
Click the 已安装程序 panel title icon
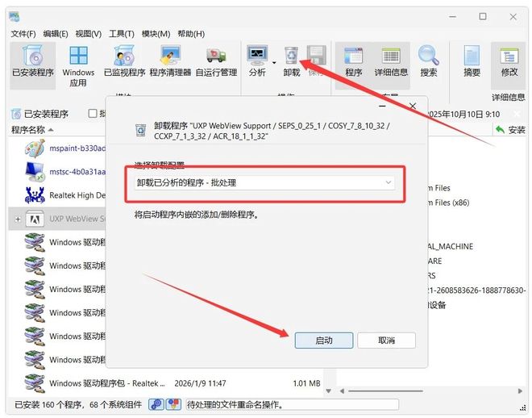16,114
